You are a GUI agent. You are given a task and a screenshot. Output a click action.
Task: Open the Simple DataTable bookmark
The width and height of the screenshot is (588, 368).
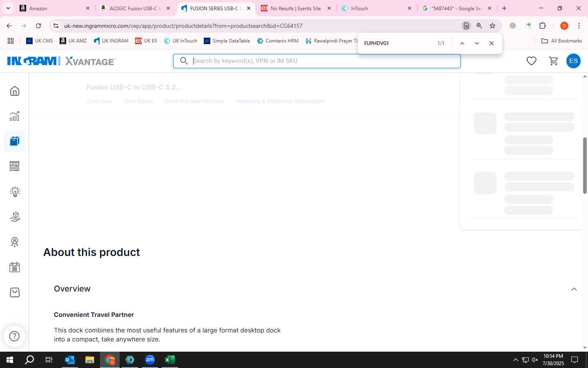click(227, 41)
